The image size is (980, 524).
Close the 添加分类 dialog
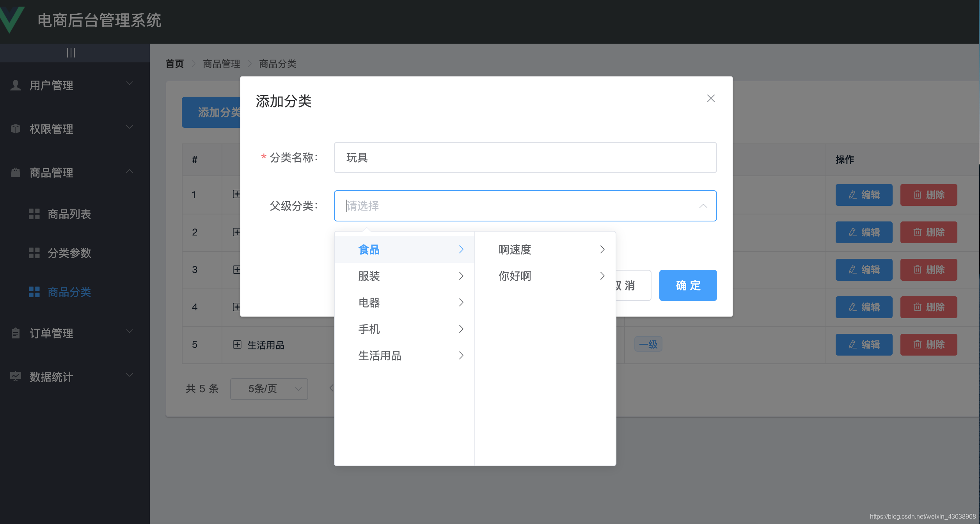pyautogui.click(x=711, y=98)
